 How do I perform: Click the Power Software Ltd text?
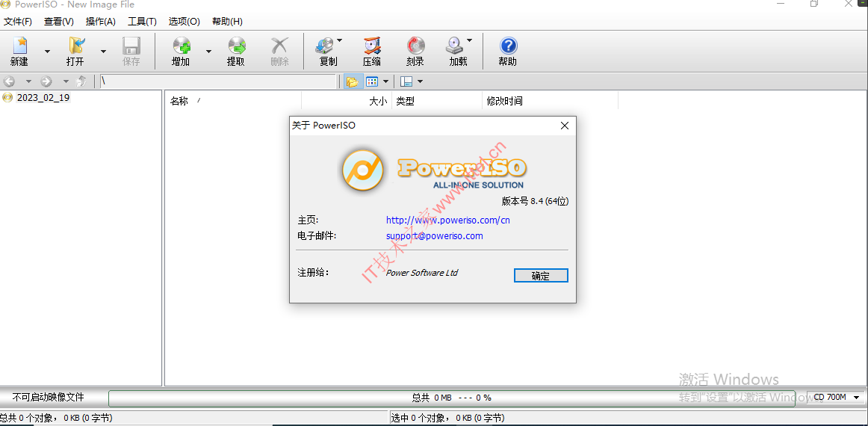(422, 273)
